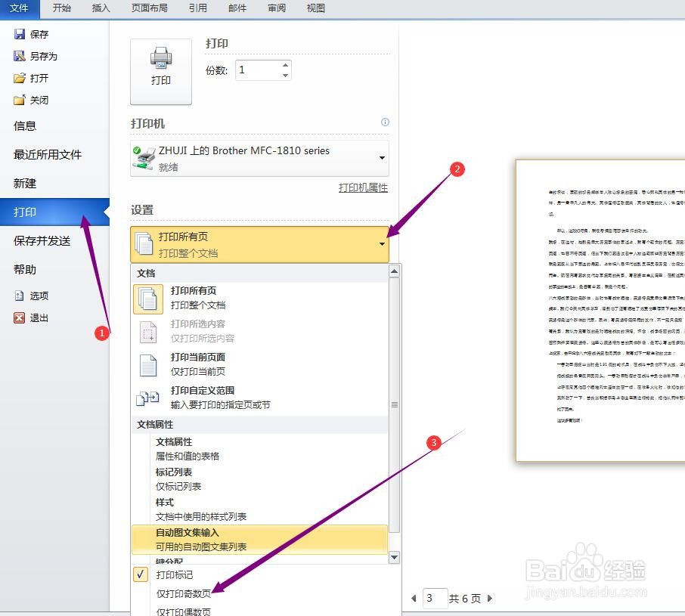This screenshot has width=685, height=616.
Task: Open a document via the 打开 folder icon
Action: click(20, 77)
